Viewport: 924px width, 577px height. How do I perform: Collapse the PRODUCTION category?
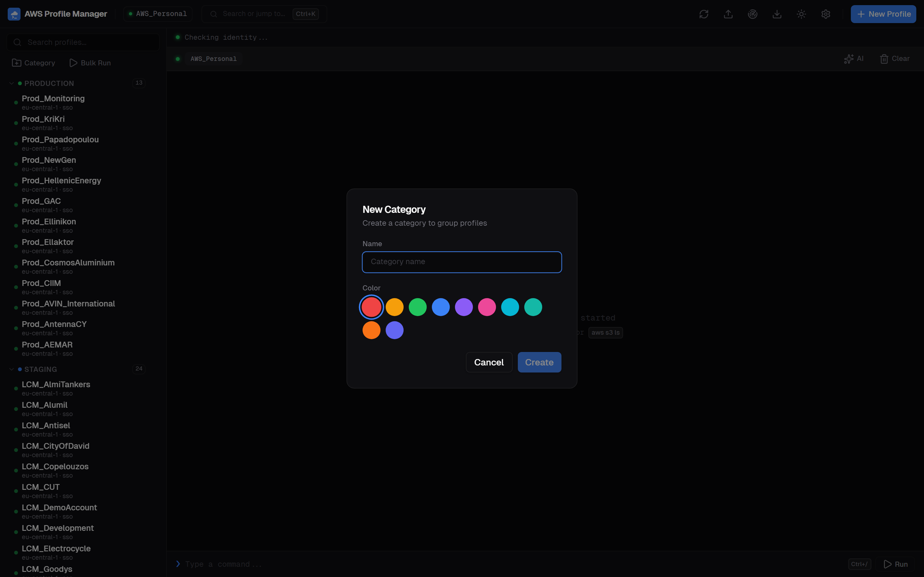coord(11,83)
